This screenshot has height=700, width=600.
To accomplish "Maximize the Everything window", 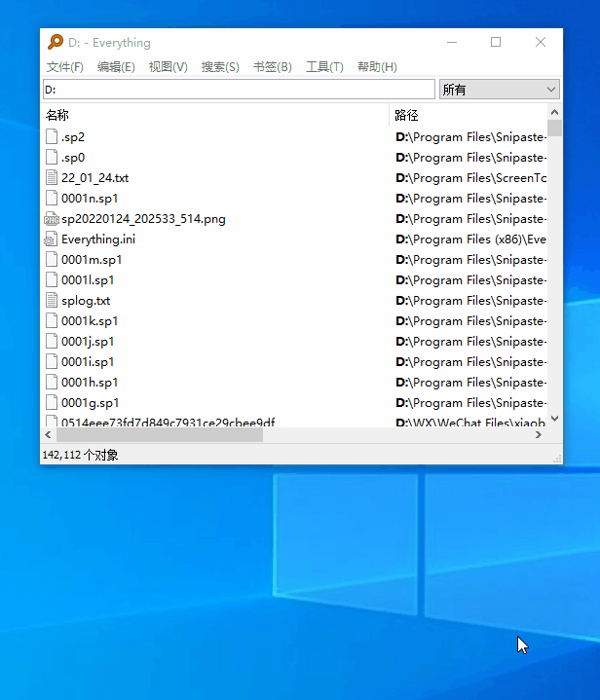I will click(x=496, y=43).
